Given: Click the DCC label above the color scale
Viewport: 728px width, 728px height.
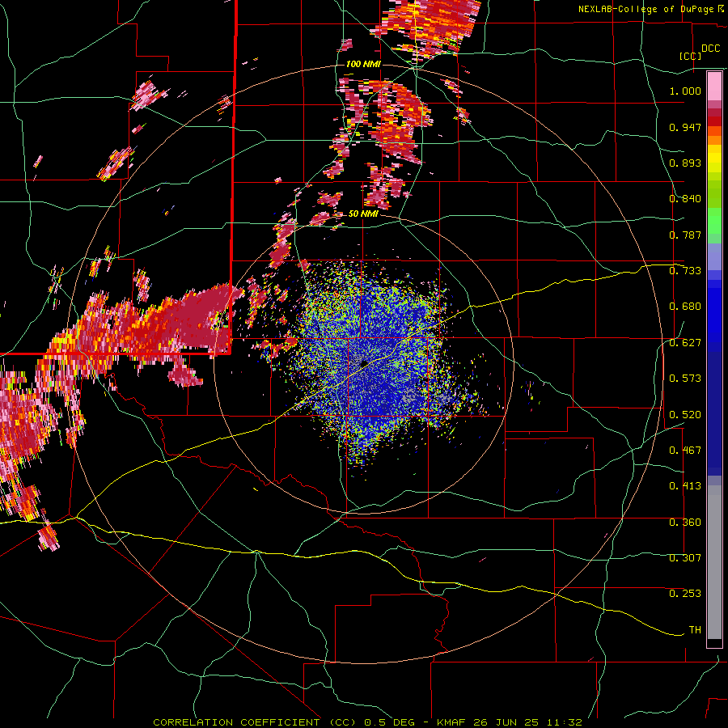Looking at the screenshot, I should tap(711, 49).
